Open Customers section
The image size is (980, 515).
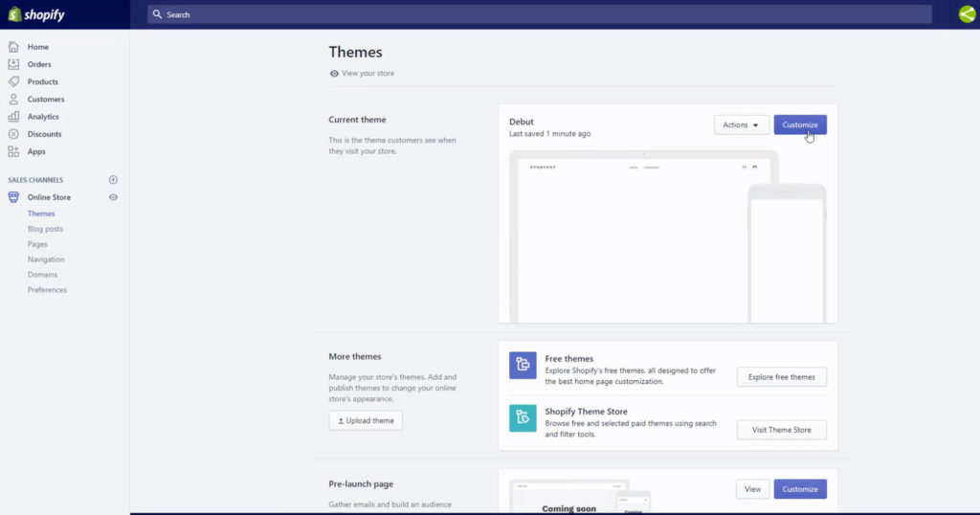(46, 100)
